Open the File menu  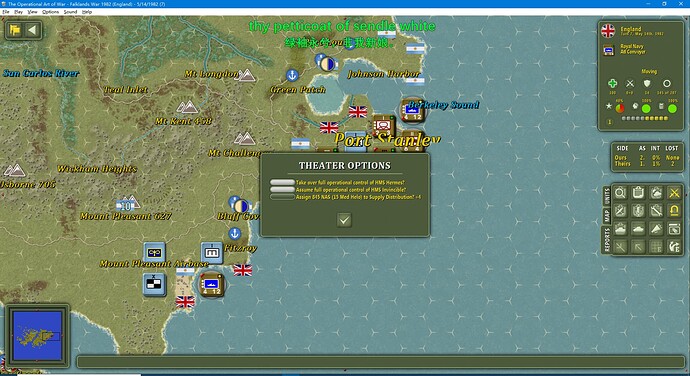click(6, 12)
